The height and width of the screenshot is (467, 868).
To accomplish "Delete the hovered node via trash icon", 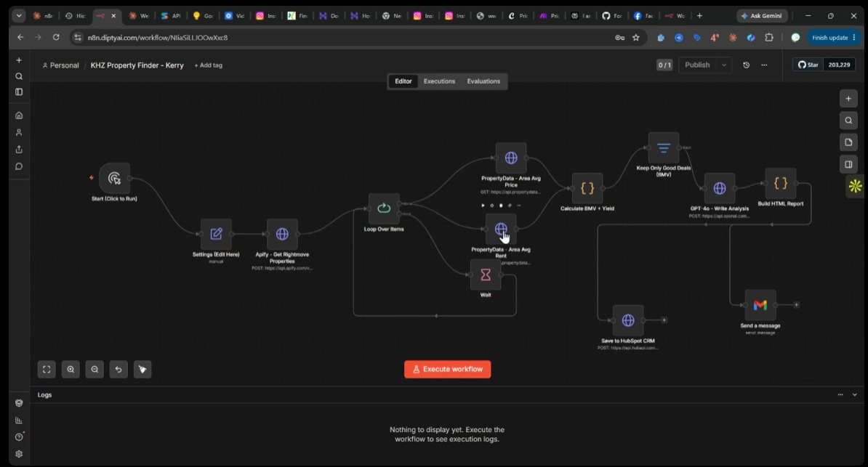I will click(501, 206).
